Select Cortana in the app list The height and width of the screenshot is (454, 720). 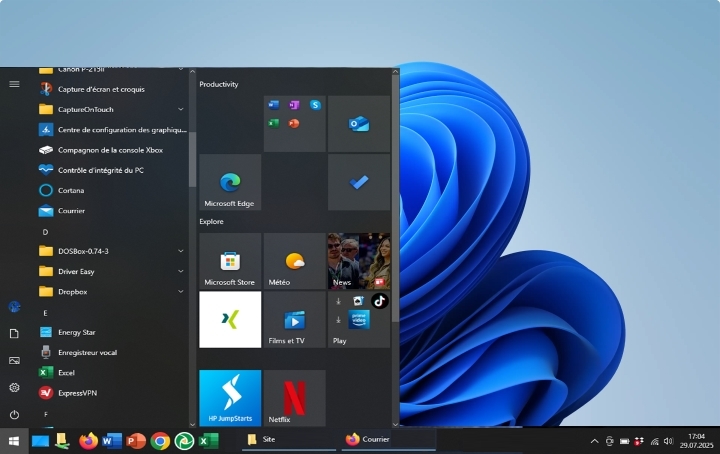tap(70, 190)
